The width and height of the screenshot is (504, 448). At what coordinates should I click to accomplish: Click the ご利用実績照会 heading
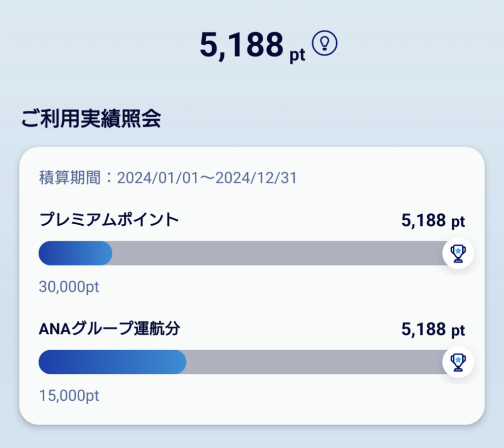pyautogui.click(x=91, y=119)
